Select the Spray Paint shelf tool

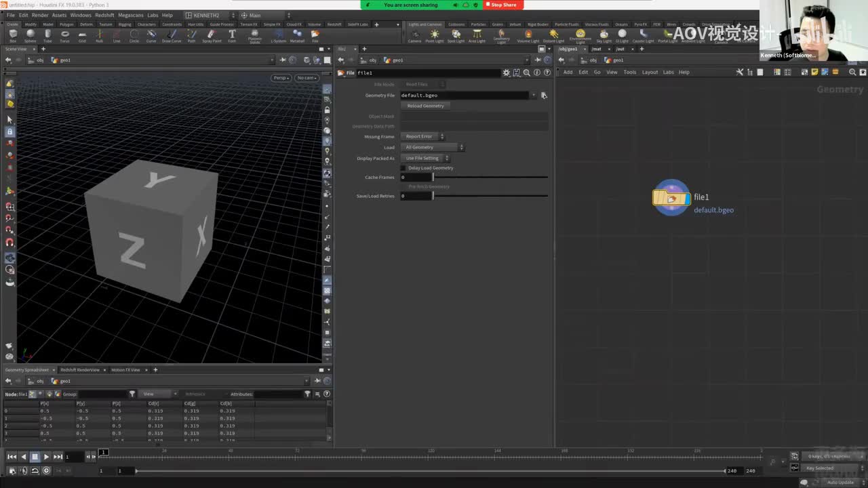click(x=212, y=36)
